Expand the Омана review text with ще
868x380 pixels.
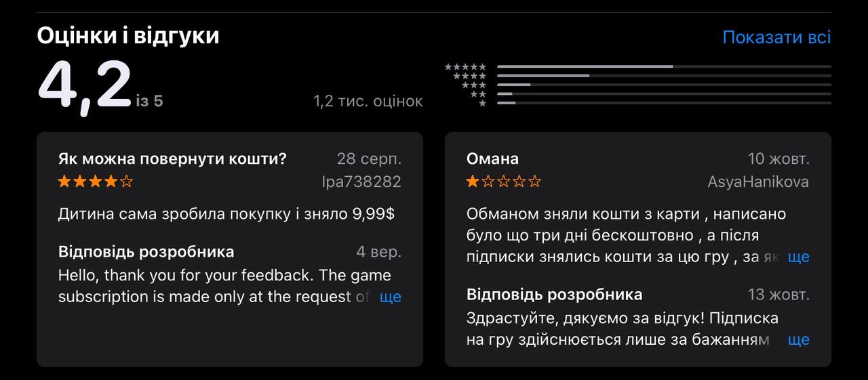[x=799, y=257]
